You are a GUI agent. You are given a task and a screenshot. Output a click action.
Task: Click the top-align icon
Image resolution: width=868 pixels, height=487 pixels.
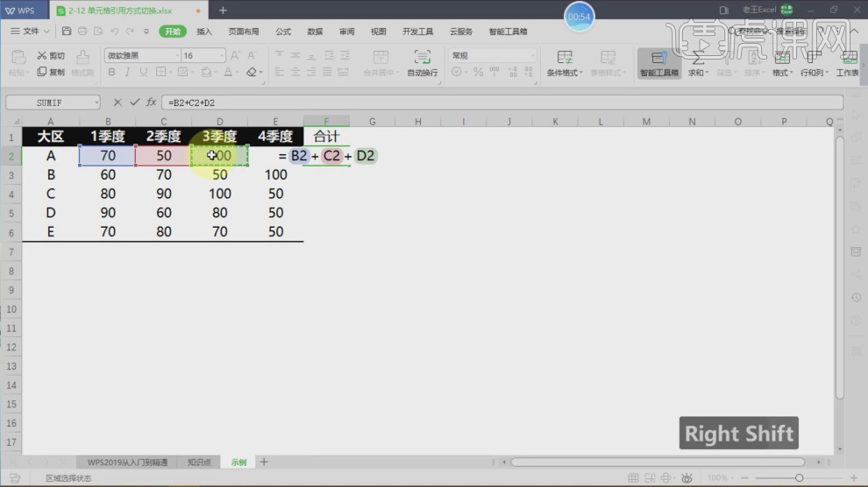click(x=279, y=55)
